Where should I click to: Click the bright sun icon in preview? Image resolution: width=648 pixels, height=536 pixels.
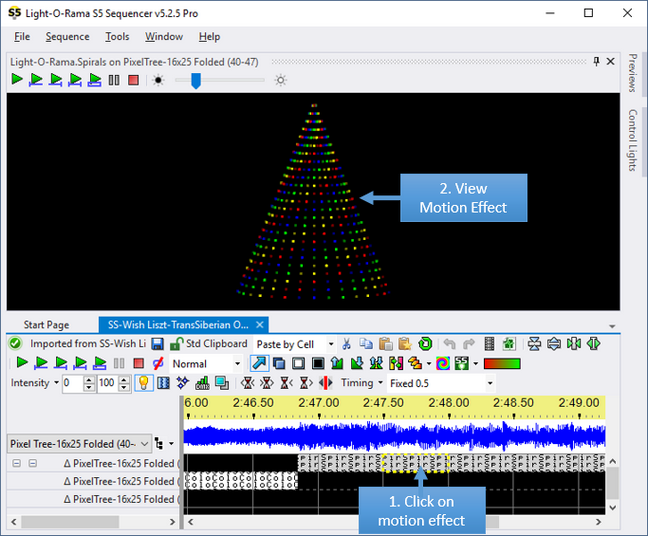(281, 80)
